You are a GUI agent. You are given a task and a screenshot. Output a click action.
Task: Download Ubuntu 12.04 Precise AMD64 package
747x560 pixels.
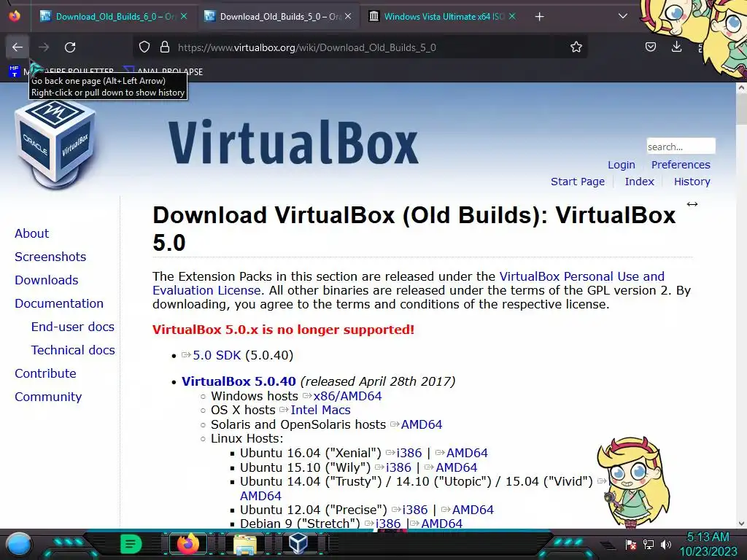tap(473, 510)
